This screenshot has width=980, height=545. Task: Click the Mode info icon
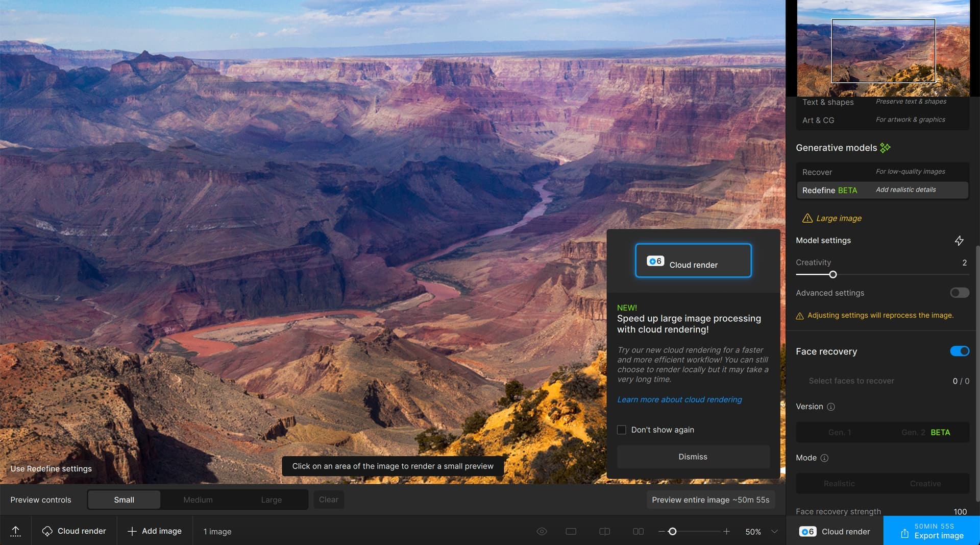coord(824,458)
